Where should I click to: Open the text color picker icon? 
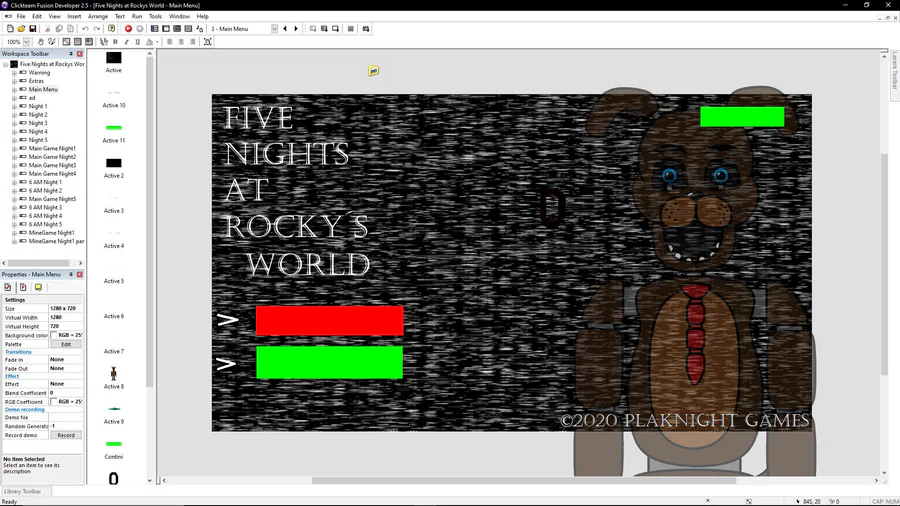150,42
